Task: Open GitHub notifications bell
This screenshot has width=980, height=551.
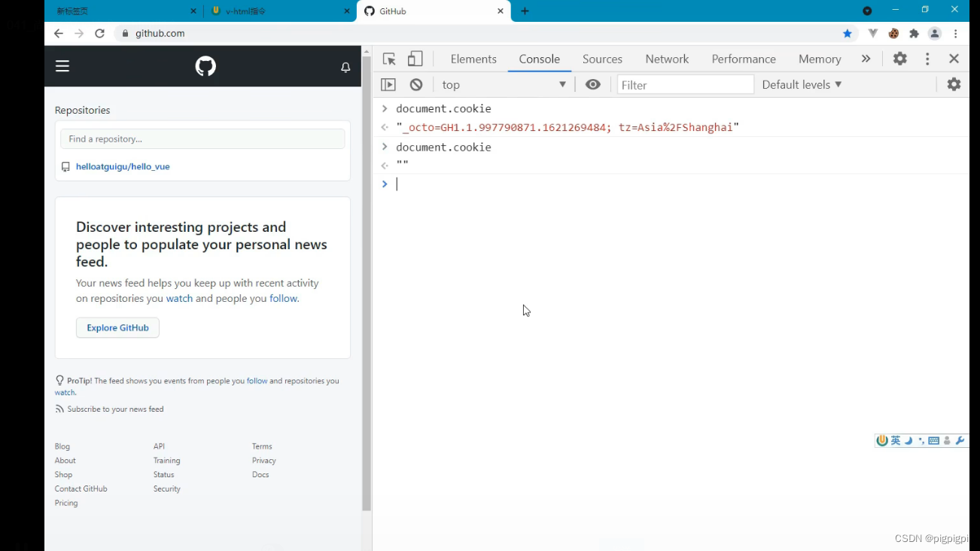Action: (345, 67)
